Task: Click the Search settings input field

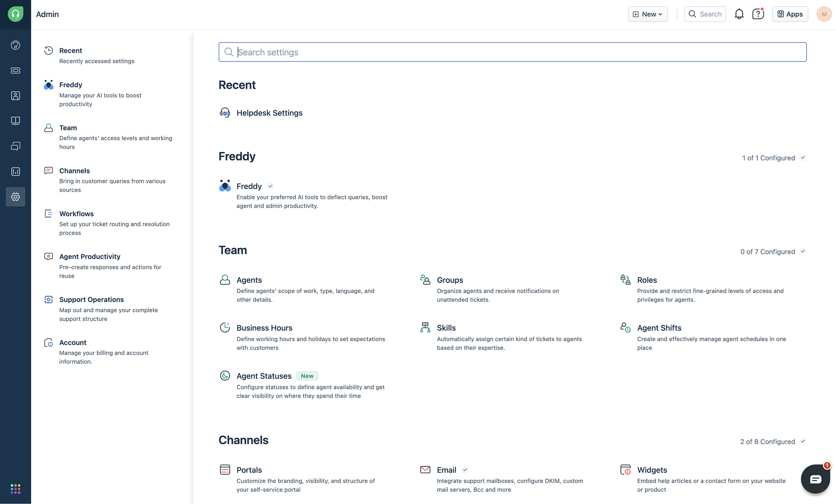Action: click(x=512, y=52)
